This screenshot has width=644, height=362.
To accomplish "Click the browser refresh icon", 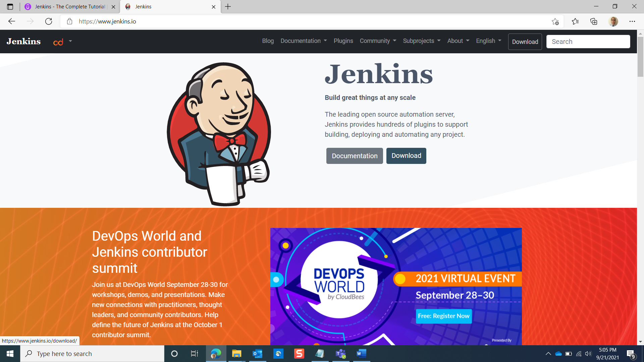I will (x=49, y=21).
